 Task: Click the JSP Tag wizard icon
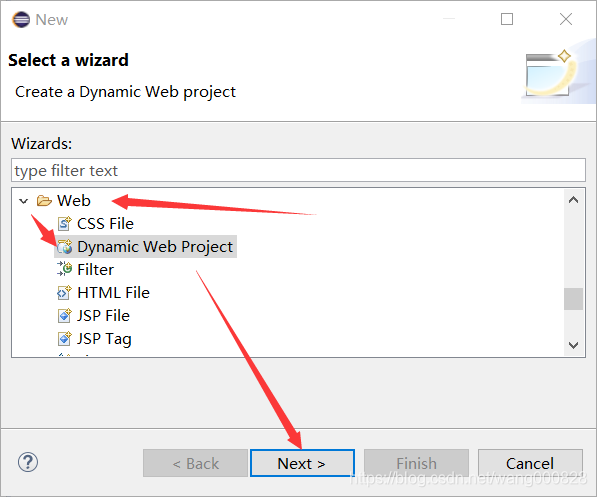coord(64,339)
